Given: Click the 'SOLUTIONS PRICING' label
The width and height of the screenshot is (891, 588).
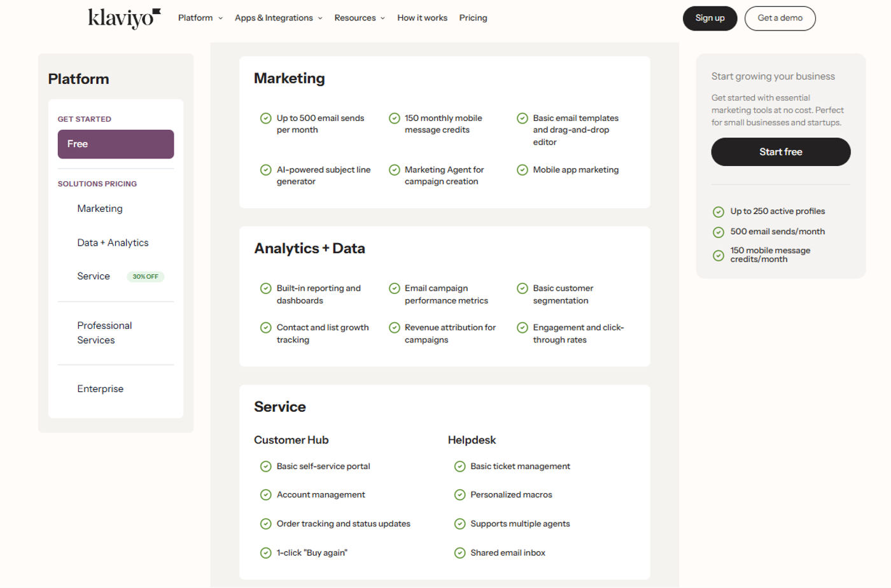Looking at the screenshot, I should [x=97, y=184].
